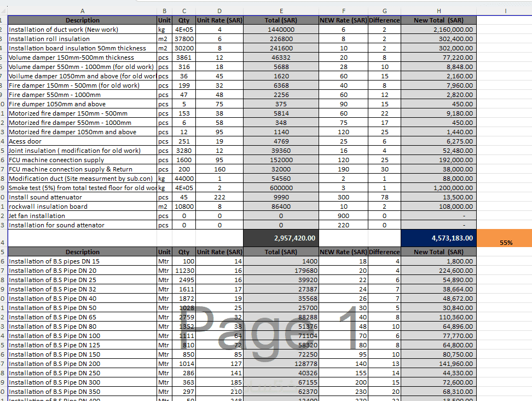
Task: Select cell 'Install sound attenuator'
Action: coord(83,197)
